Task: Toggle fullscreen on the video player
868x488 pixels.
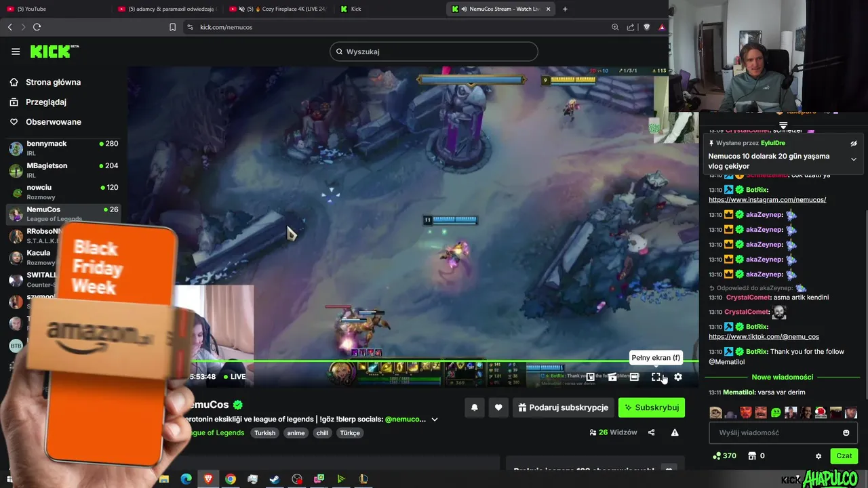Action: [x=656, y=377]
